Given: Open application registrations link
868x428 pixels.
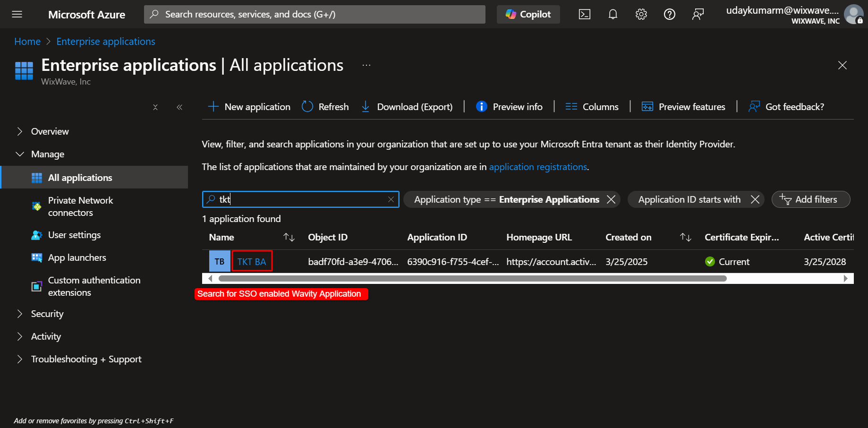Looking at the screenshot, I should (x=538, y=167).
